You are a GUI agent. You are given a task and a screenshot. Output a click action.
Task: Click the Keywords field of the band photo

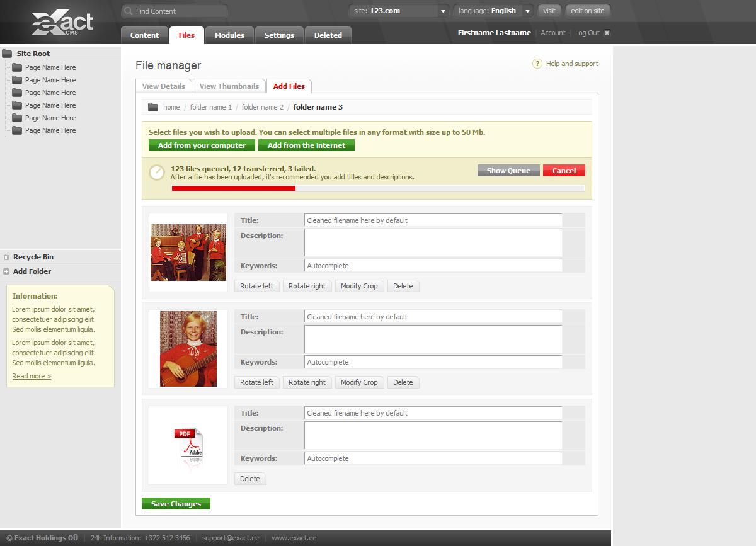(433, 266)
